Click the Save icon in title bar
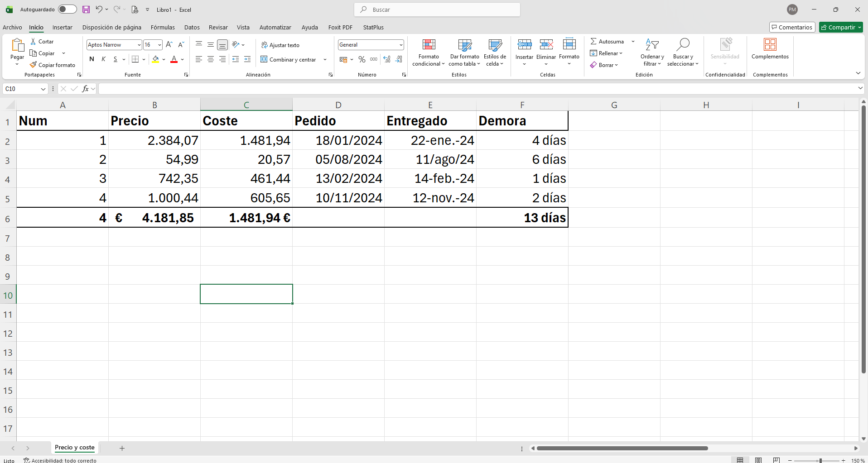The image size is (868, 463). coord(86,10)
